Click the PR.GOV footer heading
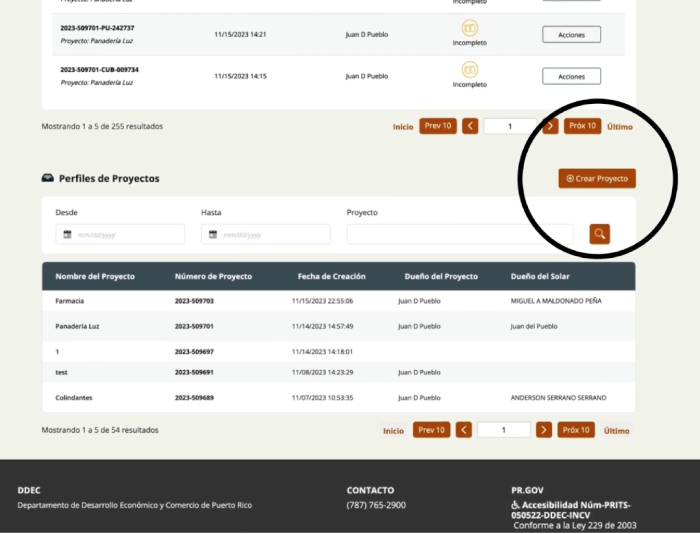700x534 pixels. [x=527, y=490]
